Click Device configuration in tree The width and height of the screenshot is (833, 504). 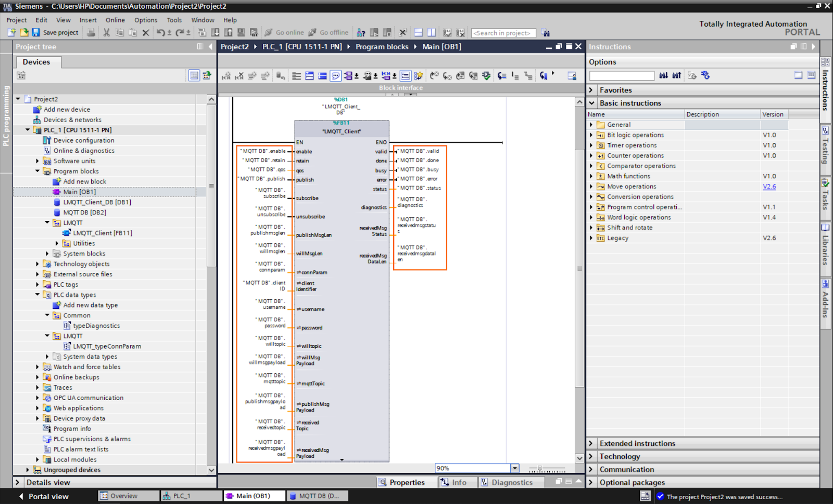(84, 140)
